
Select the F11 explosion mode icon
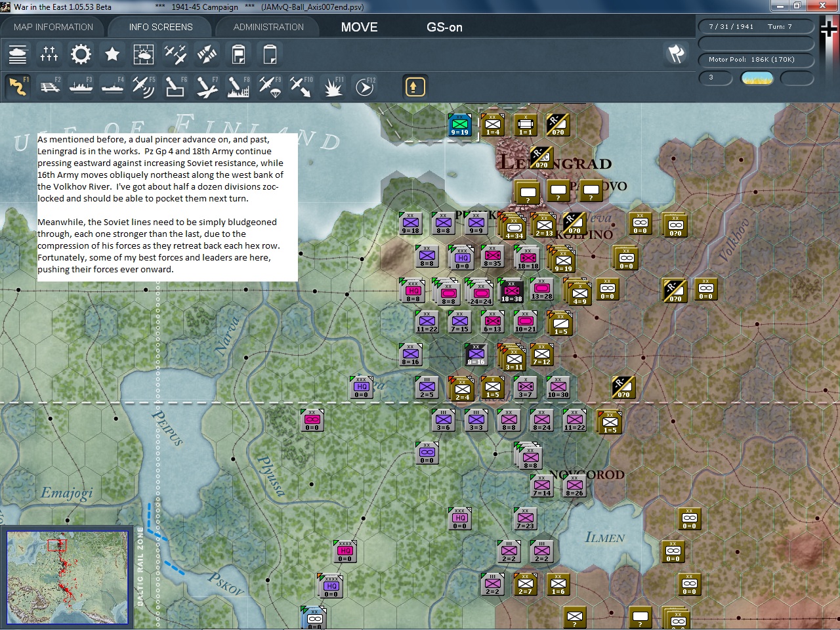tap(333, 87)
